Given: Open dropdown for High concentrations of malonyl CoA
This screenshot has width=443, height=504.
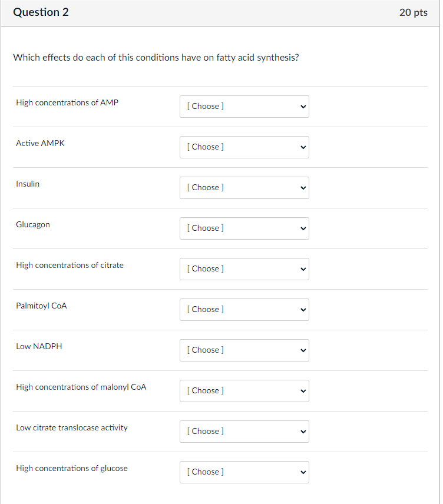Looking at the screenshot, I should (x=244, y=391).
